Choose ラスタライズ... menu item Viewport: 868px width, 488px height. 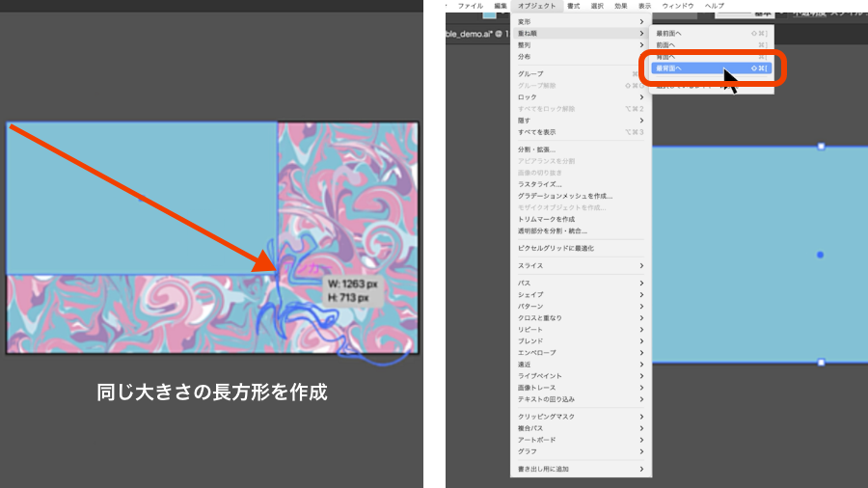(x=581, y=184)
